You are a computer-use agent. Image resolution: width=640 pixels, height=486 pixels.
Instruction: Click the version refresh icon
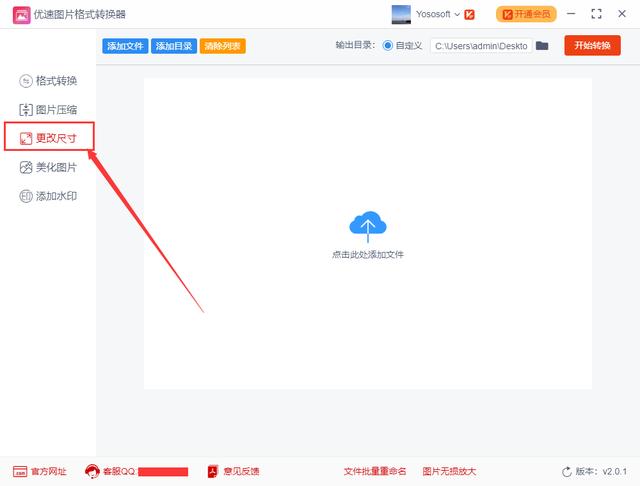567,472
